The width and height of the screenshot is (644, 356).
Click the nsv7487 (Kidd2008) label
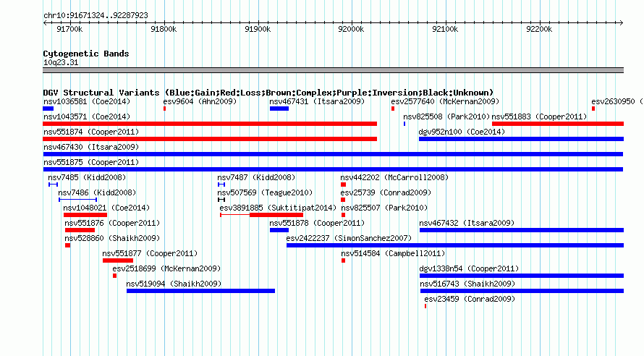tap(256, 177)
